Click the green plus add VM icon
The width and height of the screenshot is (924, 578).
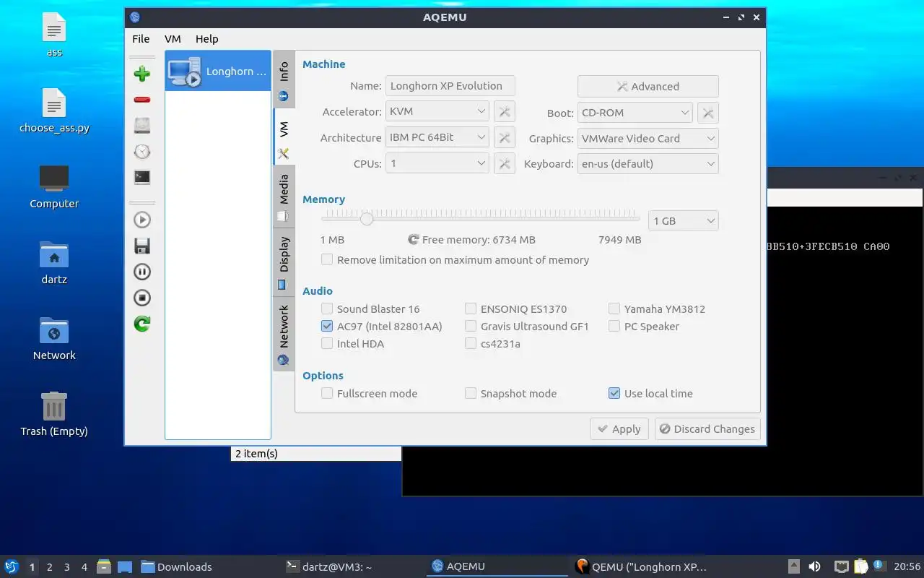click(x=142, y=74)
